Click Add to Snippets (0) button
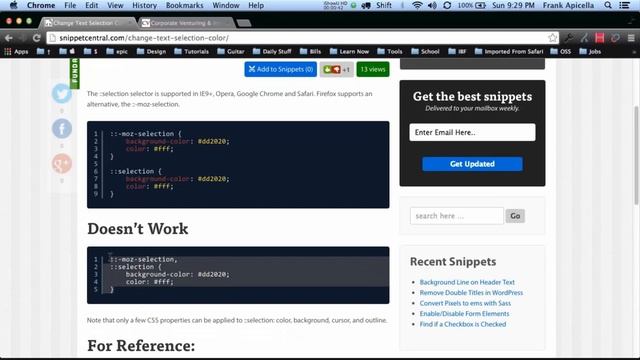Viewport: 640px width, 360px height. [280, 69]
